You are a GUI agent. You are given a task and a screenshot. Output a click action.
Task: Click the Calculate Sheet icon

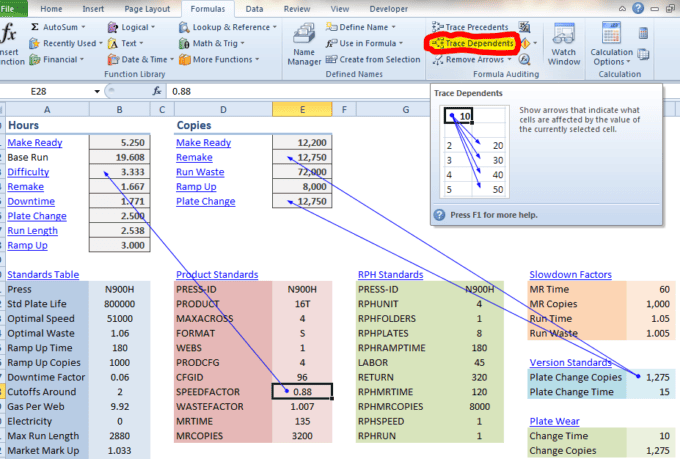(644, 54)
